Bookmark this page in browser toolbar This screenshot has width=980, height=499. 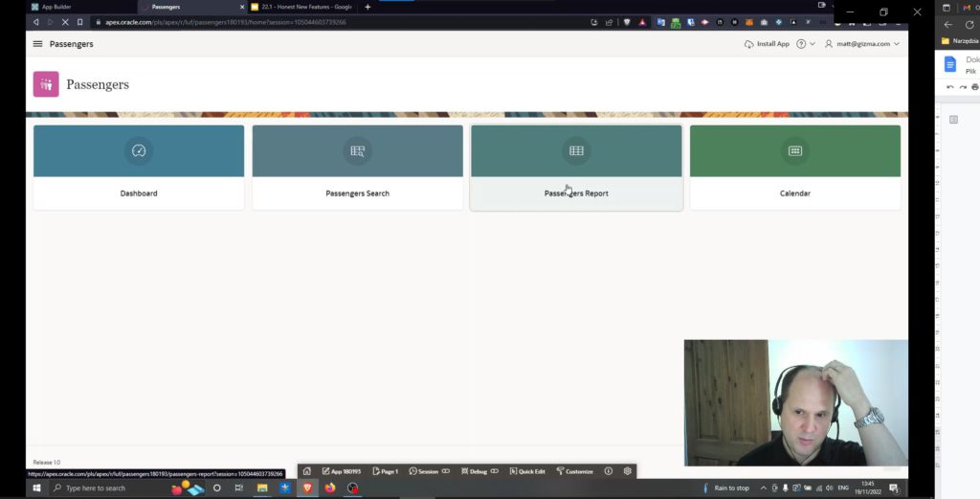click(80, 22)
